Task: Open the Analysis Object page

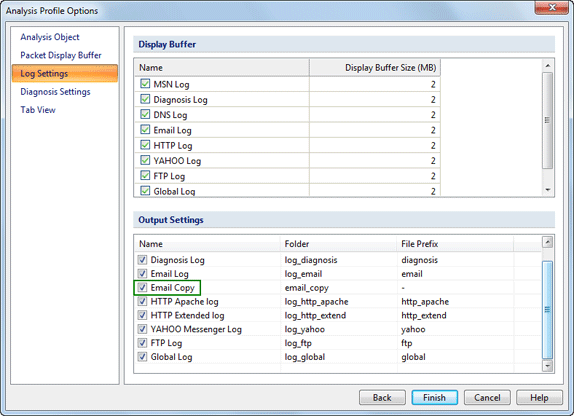Action: point(50,37)
